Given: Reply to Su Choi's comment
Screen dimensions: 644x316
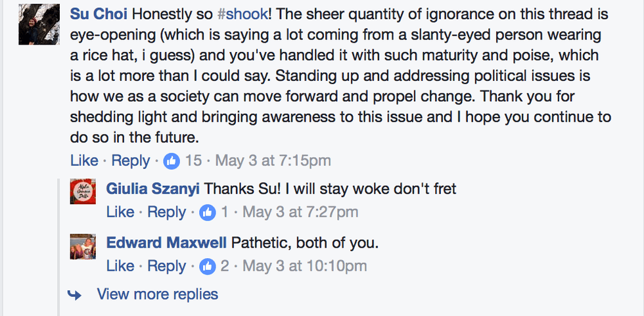Looking at the screenshot, I should [131, 160].
